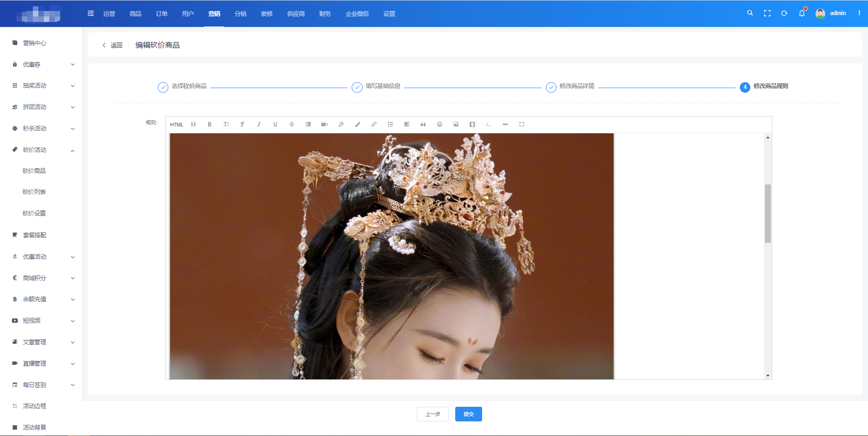Click the headdress image in editor

[392, 256]
